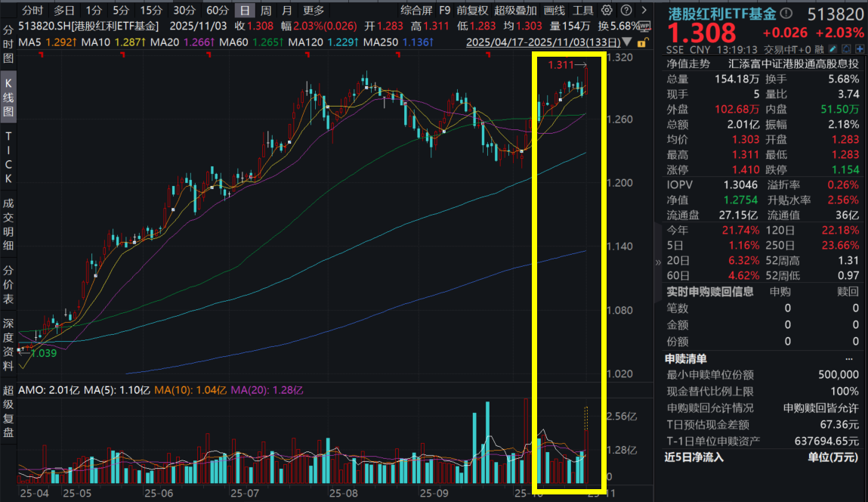Add 513820 to watchlist with the blue plus icon
The height and width of the screenshot is (502, 868).
pyautogui.click(x=860, y=49)
